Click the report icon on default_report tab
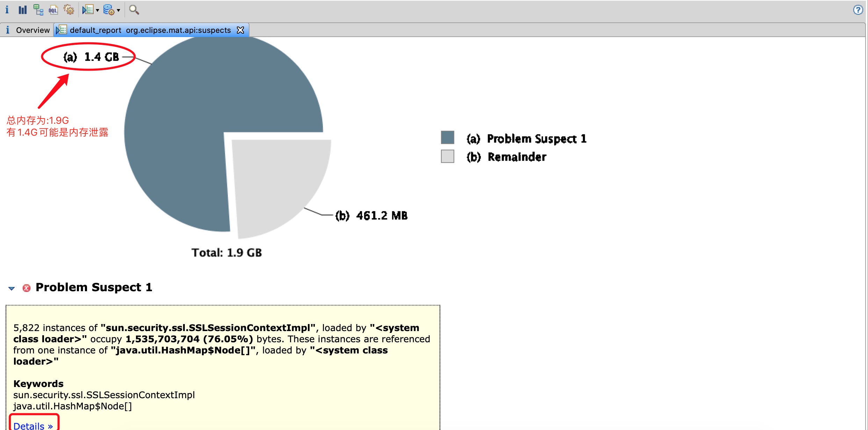 (61, 30)
